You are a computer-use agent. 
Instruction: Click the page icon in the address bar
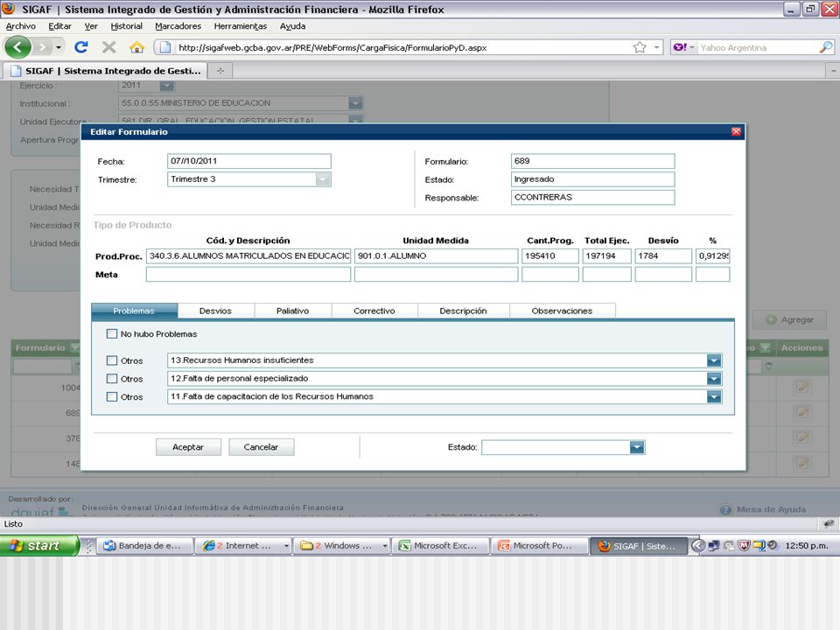165,47
